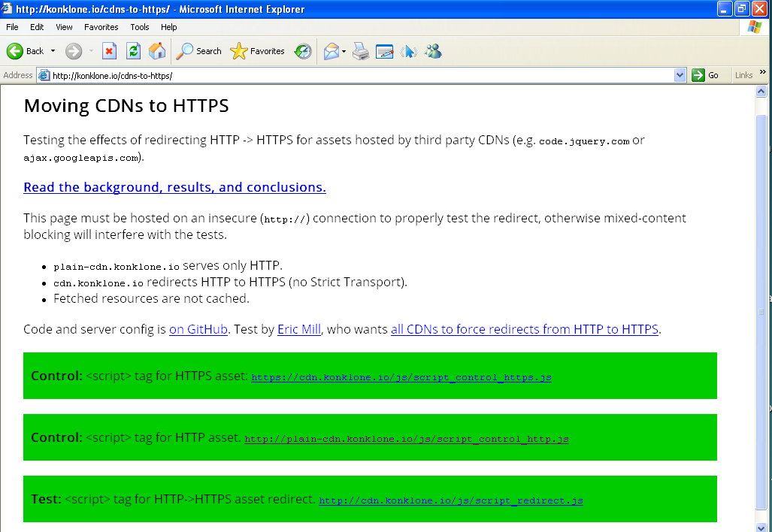This screenshot has height=532, width=772.
Task: Click the "Address" toolbar label
Action: click(x=18, y=75)
